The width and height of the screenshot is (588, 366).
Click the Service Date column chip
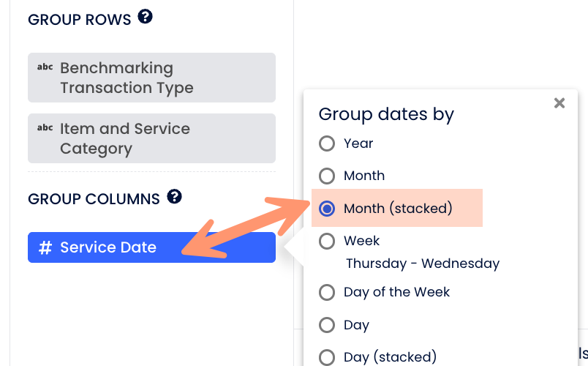151,247
